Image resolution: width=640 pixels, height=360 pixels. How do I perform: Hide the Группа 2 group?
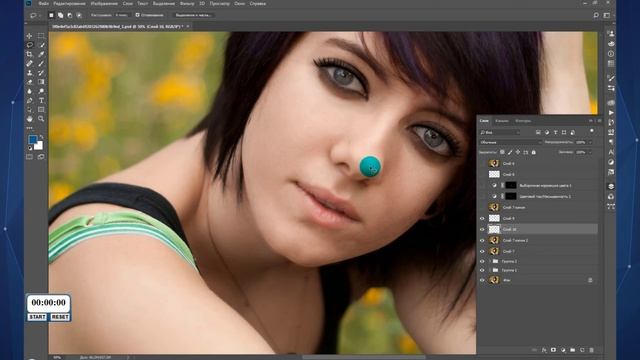pos(482,261)
